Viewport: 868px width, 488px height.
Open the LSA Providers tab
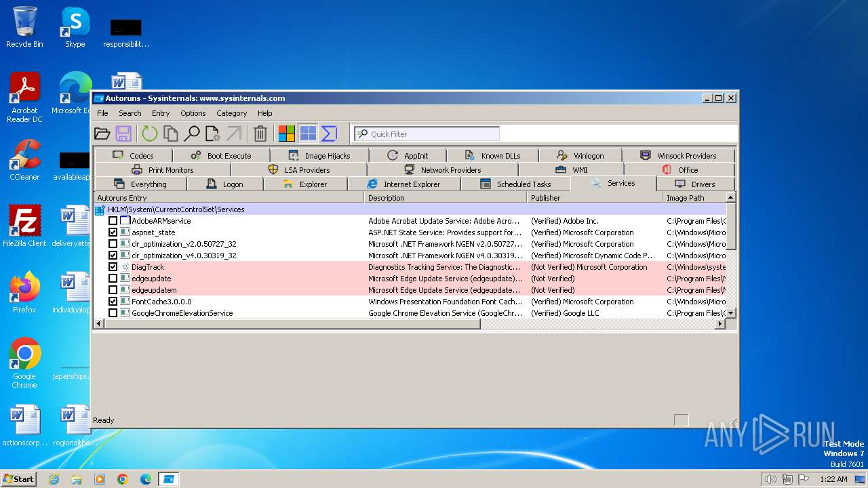(x=299, y=169)
